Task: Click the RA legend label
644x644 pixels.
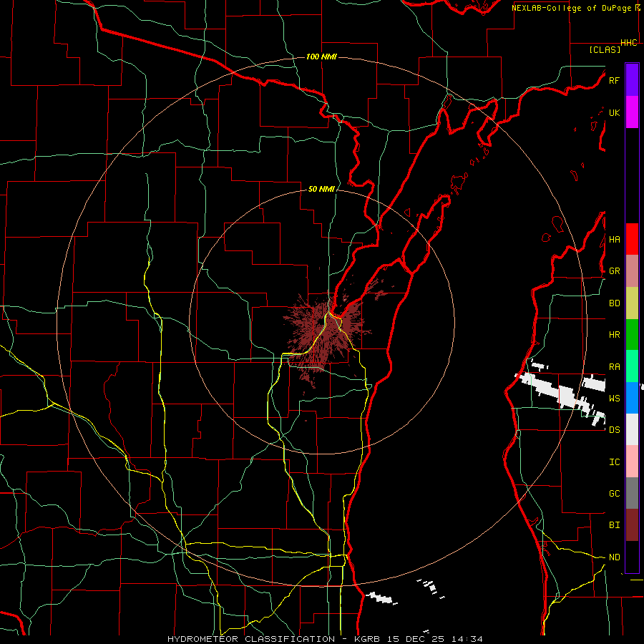Action: point(614,367)
